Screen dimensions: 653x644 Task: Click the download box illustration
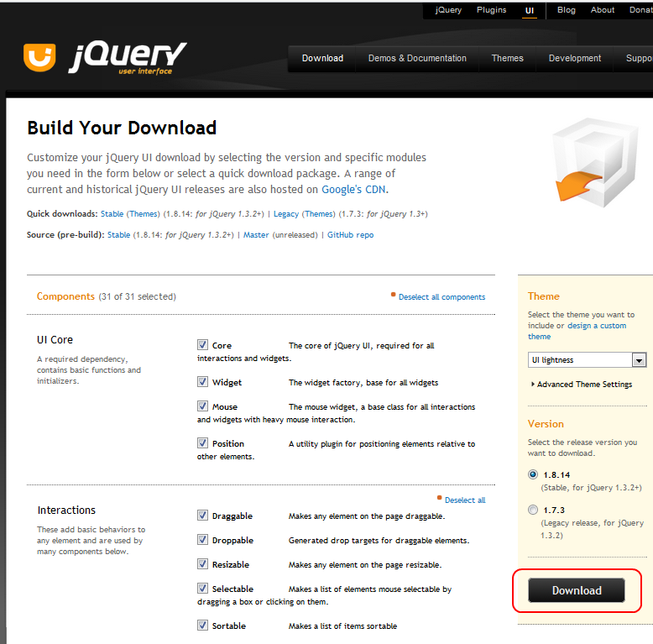point(594,163)
